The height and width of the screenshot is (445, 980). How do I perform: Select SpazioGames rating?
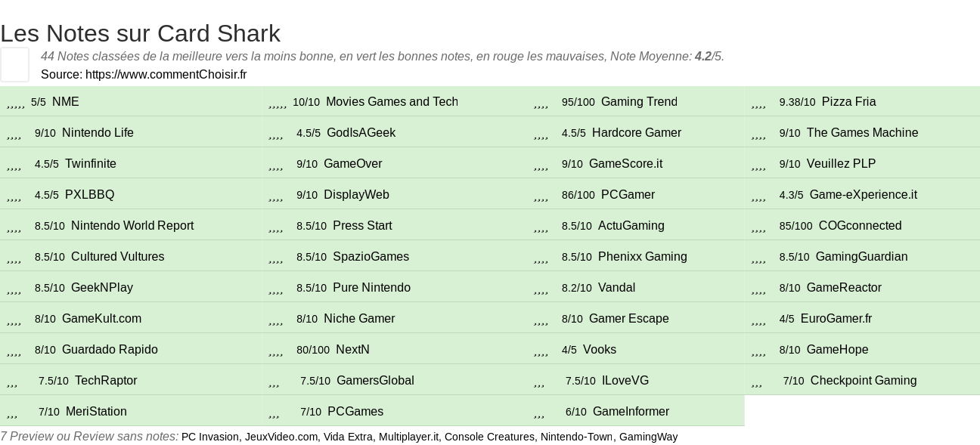(x=394, y=256)
